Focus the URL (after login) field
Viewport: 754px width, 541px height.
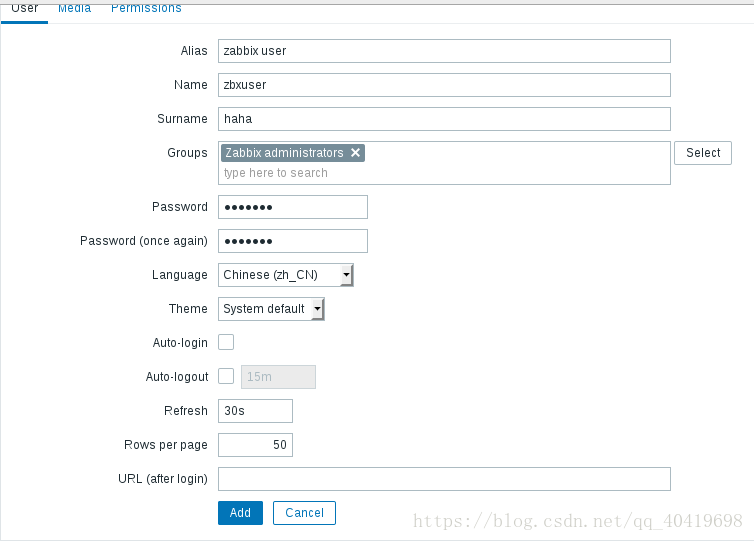click(x=444, y=479)
